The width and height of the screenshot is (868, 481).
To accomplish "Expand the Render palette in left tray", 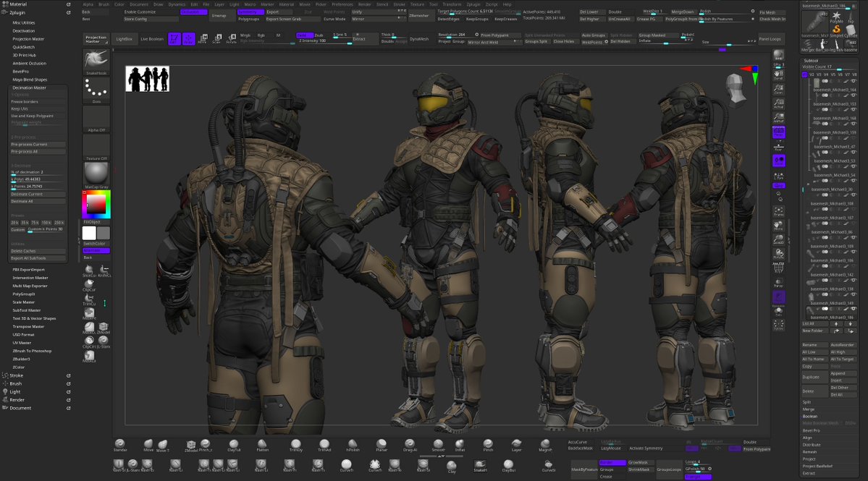I will 17,400.
